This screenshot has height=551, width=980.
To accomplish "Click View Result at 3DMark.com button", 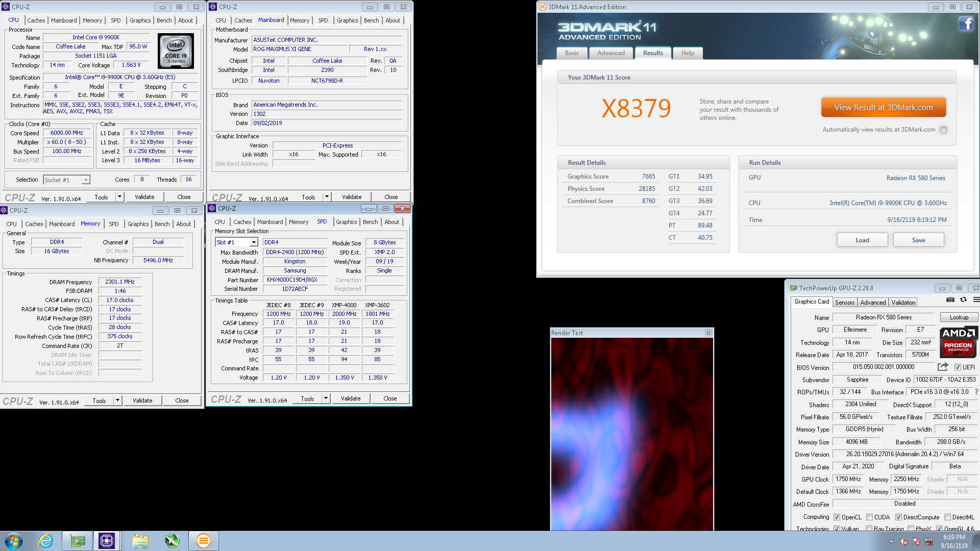I will point(884,107).
